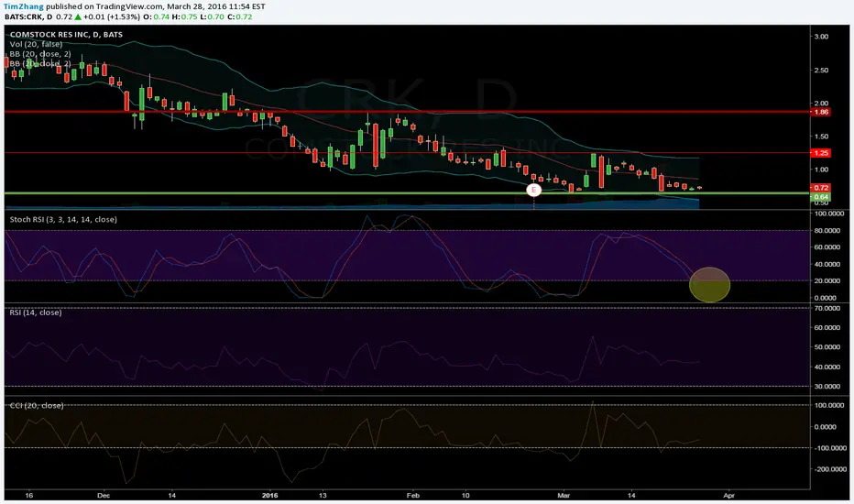Select the Vol (20, false) indicator label

pyautogui.click(x=36, y=44)
